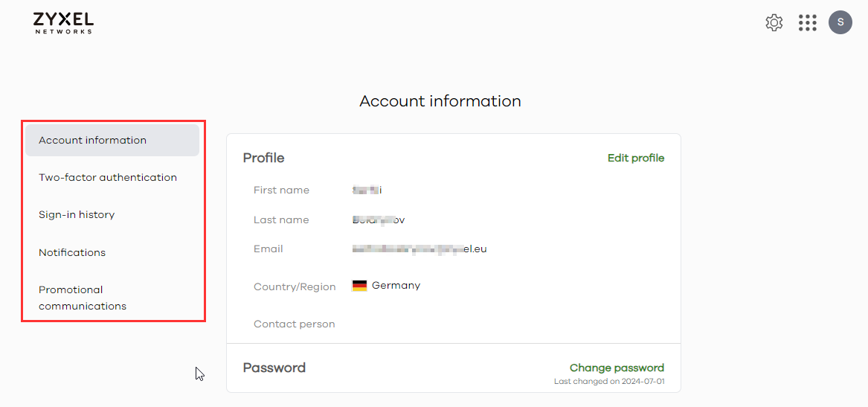Image resolution: width=868 pixels, height=407 pixels.
Task: Click the Contact person field label
Action: coord(294,324)
